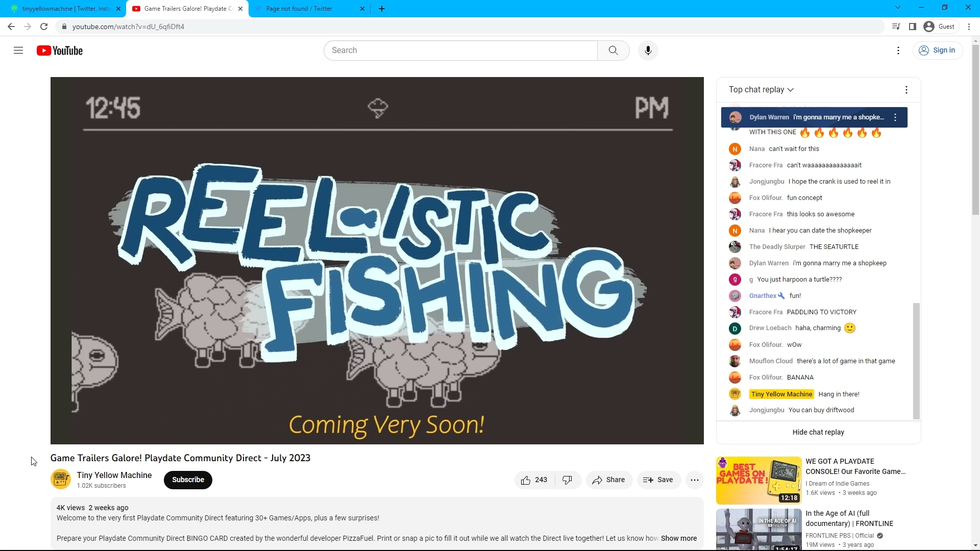Go back in browser history
This screenshot has height=551, width=980.
click(11, 27)
